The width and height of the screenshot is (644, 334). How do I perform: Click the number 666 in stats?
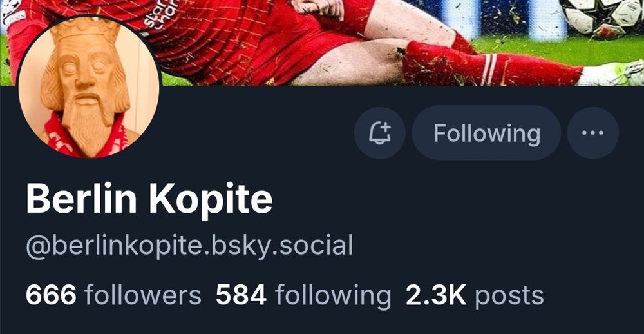coord(51,296)
